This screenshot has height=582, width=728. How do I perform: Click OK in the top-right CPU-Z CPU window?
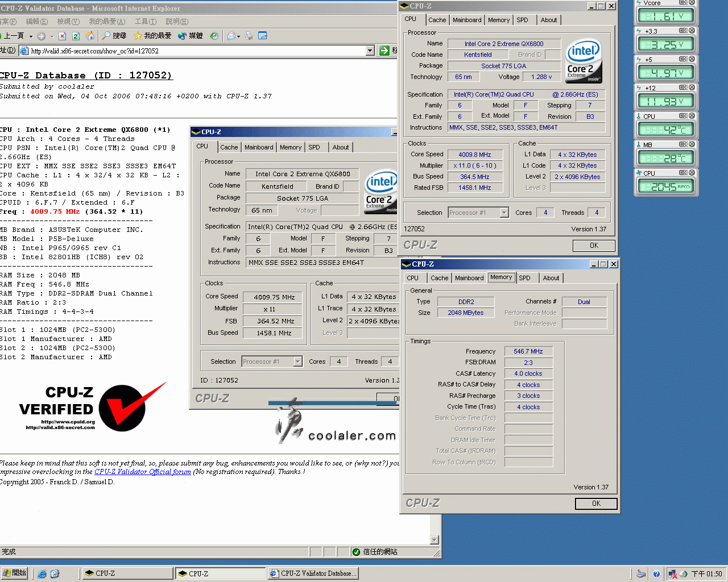click(x=594, y=246)
